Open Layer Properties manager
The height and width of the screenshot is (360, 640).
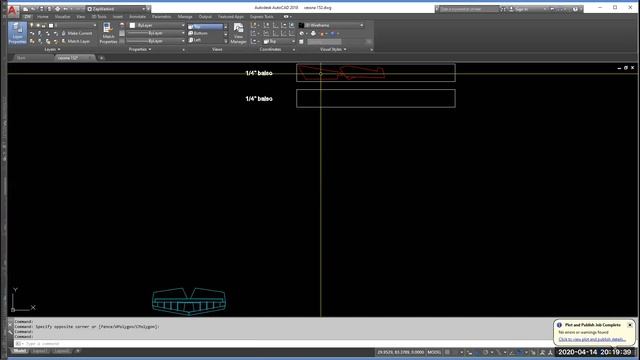point(17,33)
